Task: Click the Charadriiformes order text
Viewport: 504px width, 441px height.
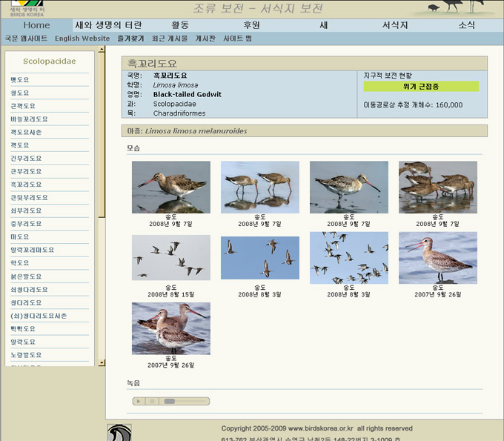Action: coord(179,113)
